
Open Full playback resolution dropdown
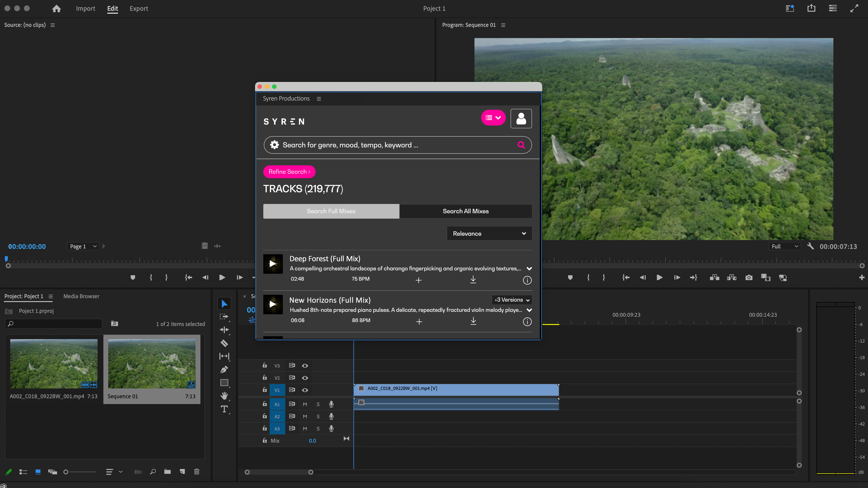coord(785,246)
